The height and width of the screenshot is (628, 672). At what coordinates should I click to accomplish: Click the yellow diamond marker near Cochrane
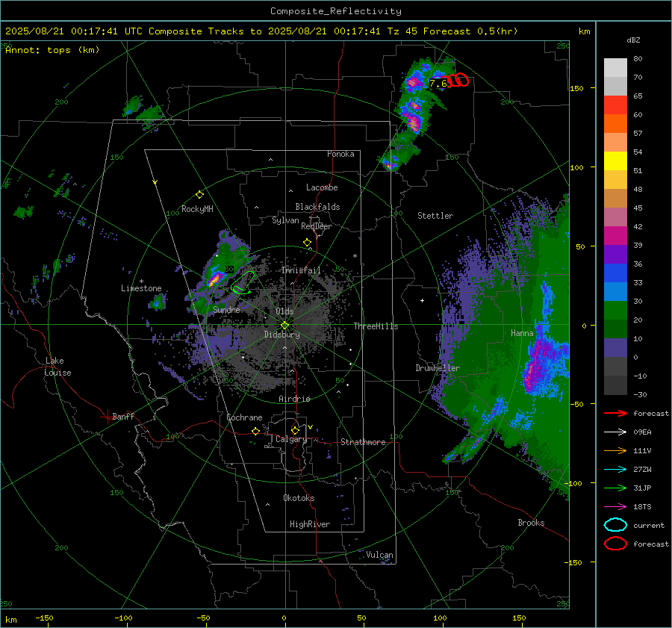click(256, 431)
